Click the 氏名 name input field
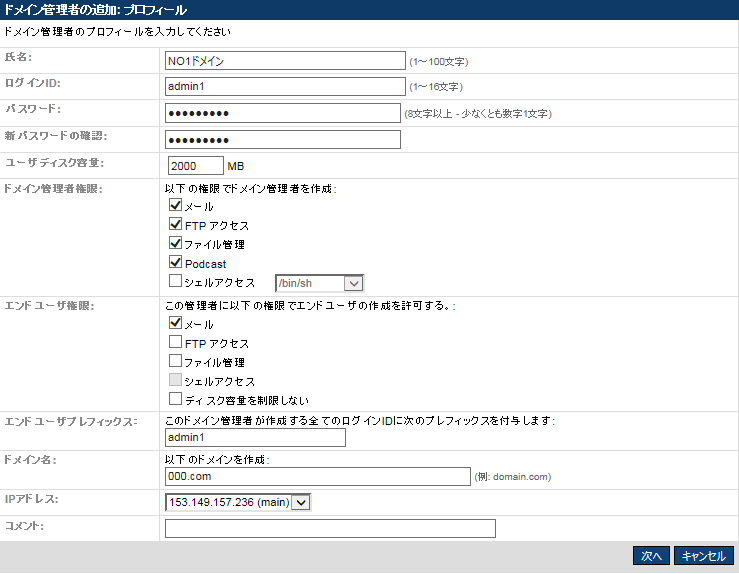This screenshot has height=574, width=739. [x=285, y=61]
